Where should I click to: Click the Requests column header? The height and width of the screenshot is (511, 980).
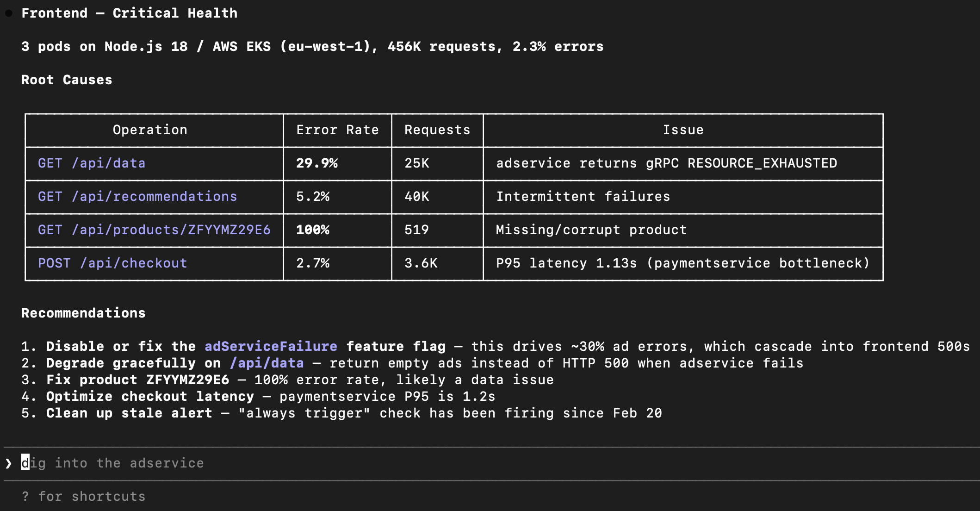(437, 130)
